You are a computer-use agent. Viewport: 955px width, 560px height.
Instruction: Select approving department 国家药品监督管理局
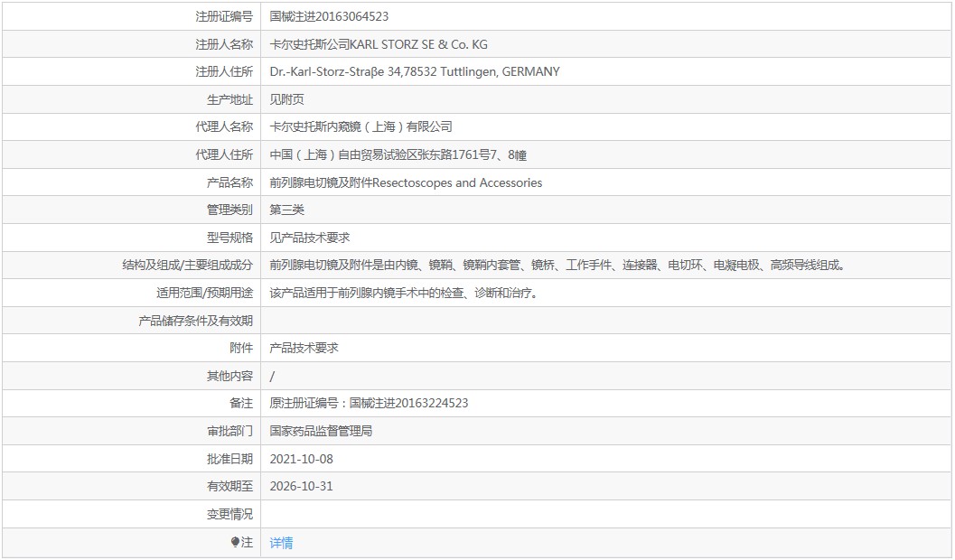321,431
